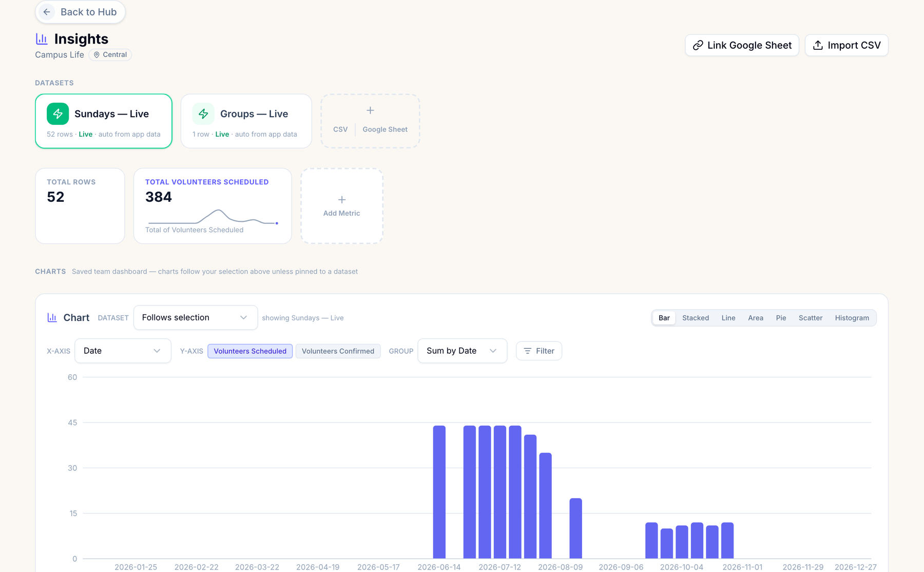The width and height of the screenshot is (924, 572).
Task: Click the green lightning icon on Sundays — Live
Action: [x=57, y=113]
